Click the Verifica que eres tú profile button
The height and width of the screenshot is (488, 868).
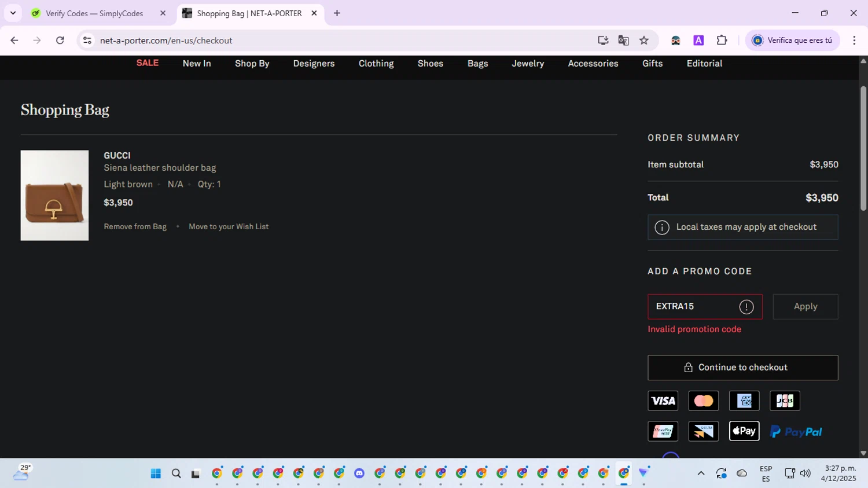click(792, 41)
